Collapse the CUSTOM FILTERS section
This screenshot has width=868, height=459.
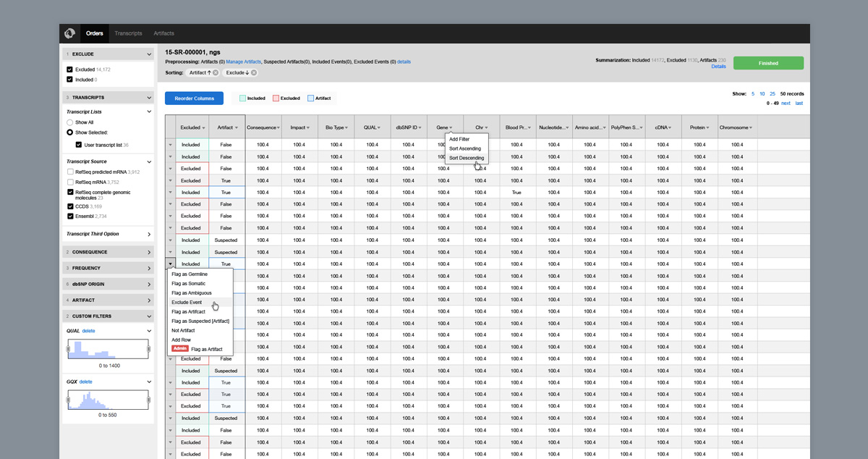[x=149, y=316]
